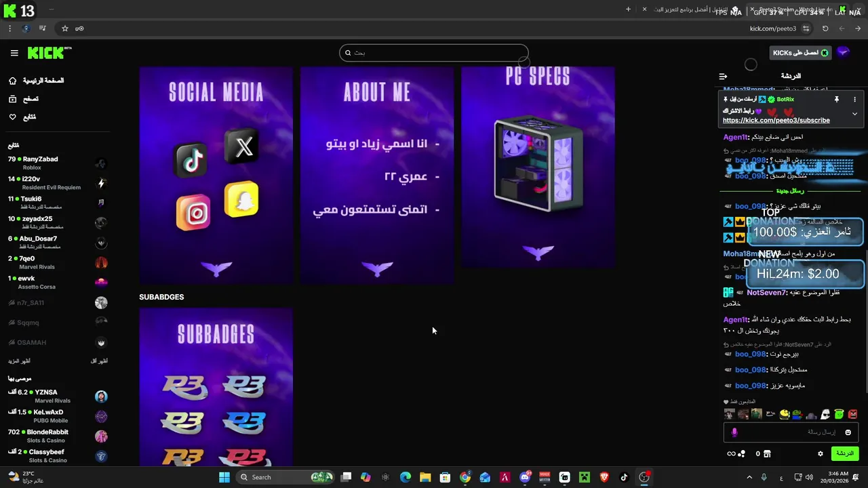
Task: Open File Explorer from the taskbar
Action: coord(425,477)
